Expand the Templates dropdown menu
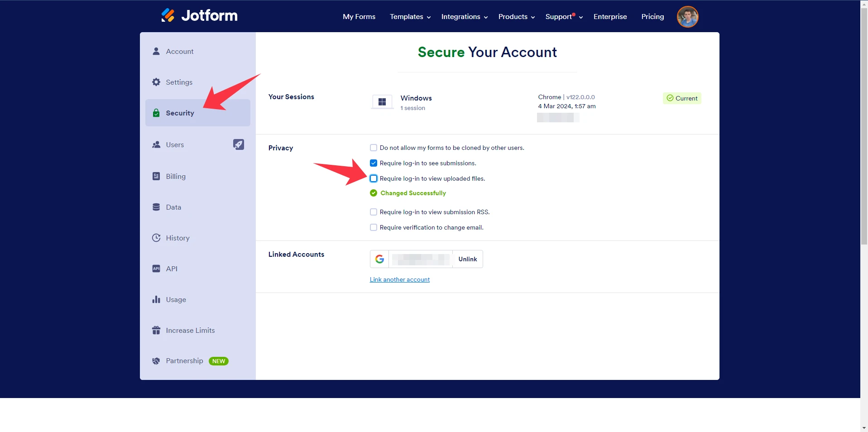The width and height of the screenshot is (868, 432). [410, 17]
